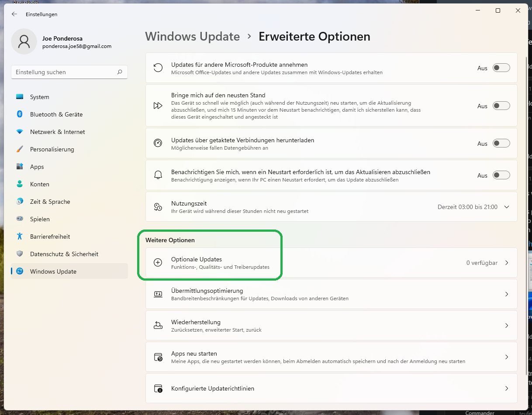Click the Datenschutz & Sicherheit shield icon
Screen dimensions: 532x415
[x=20, y=254]
